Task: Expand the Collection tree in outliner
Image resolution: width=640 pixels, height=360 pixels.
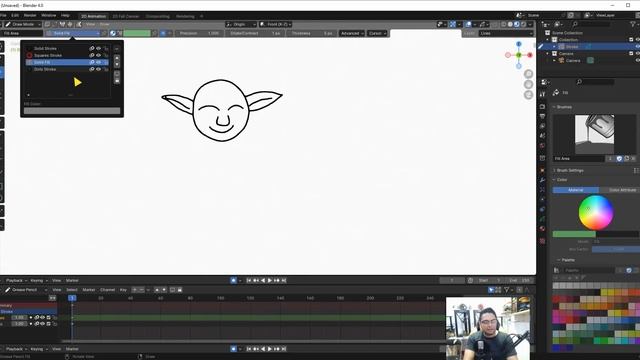Action: (548, 40)
